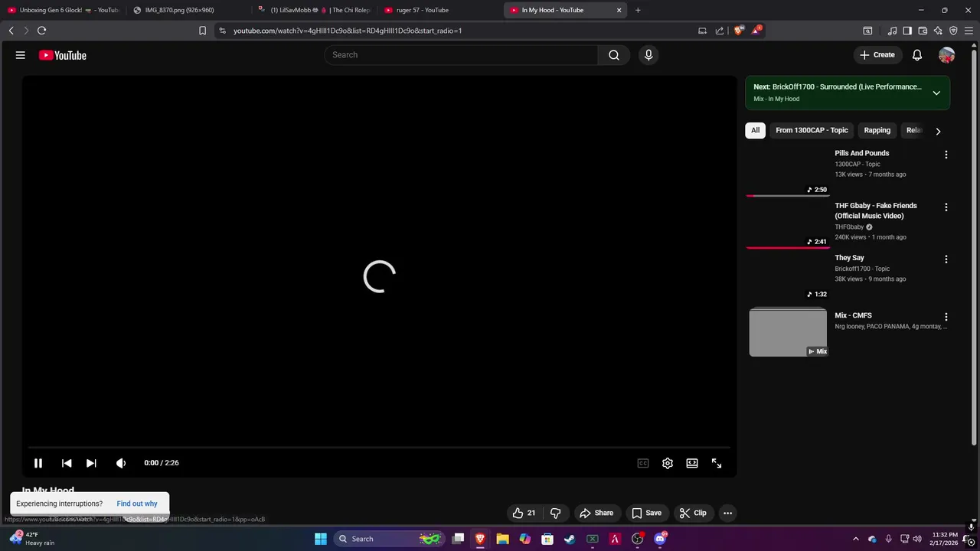Reload the page
Screen dimensions: 980x551
[x=41, y=31]
